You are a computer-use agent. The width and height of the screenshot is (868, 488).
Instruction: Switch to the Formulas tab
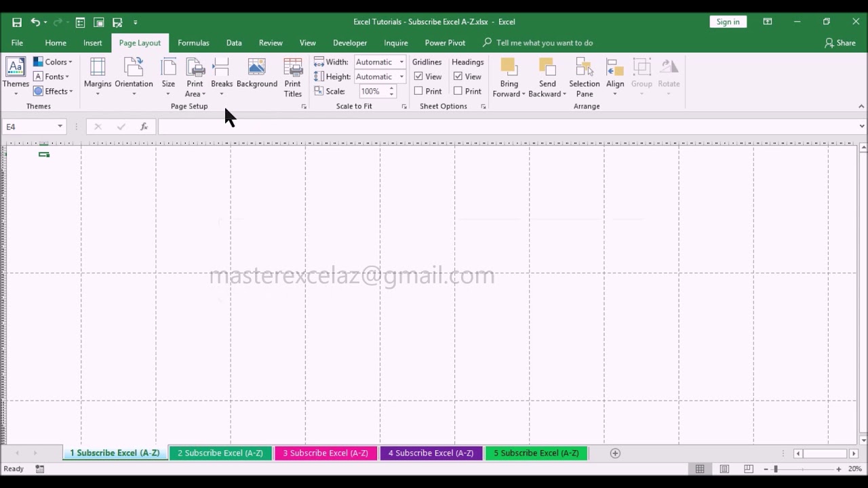193,43
